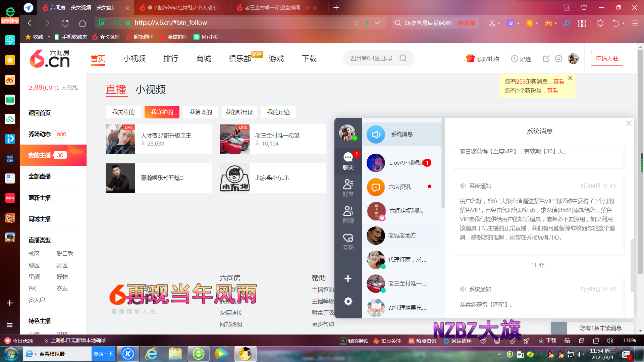Screen dimensions: 644x362
Task: Switch to 我的足迹 tab
Action: [x=278, y=112]
